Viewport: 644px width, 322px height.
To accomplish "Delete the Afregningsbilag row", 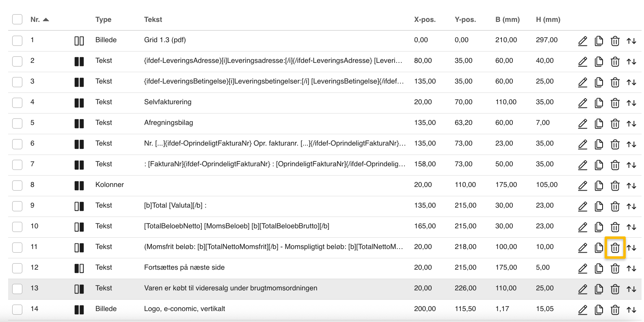I will click(615, 124).
